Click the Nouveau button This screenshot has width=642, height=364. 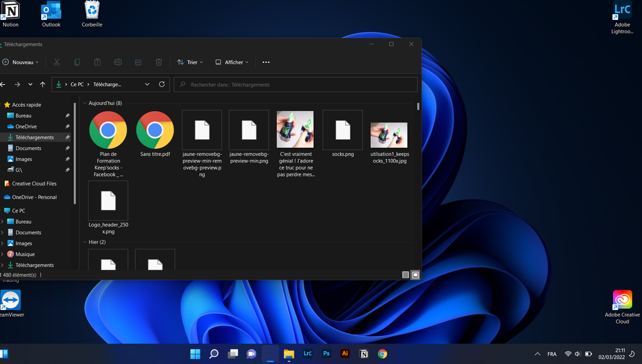(21, 62)
